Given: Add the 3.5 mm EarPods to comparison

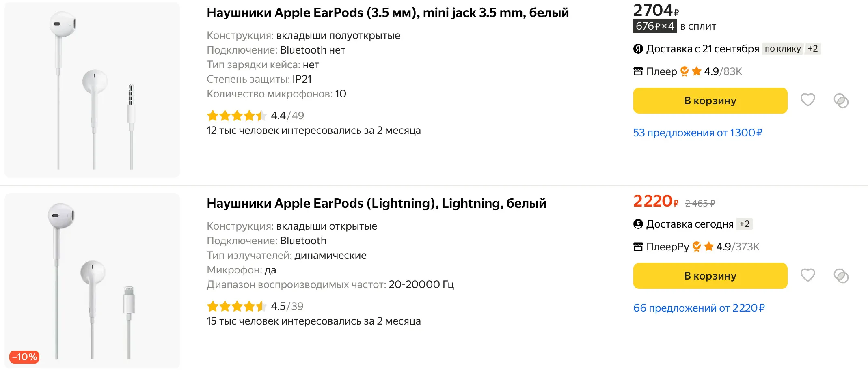Looking at the screenshot, I should pos(841,101).
